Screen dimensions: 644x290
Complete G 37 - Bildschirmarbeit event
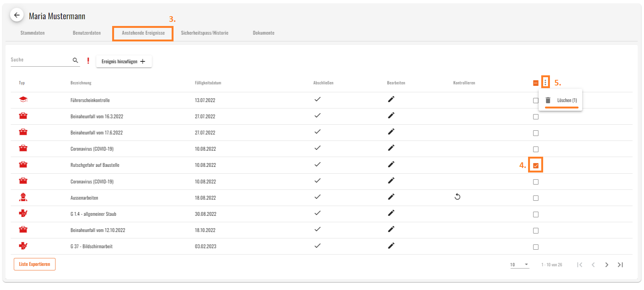(x=317, y=246)
